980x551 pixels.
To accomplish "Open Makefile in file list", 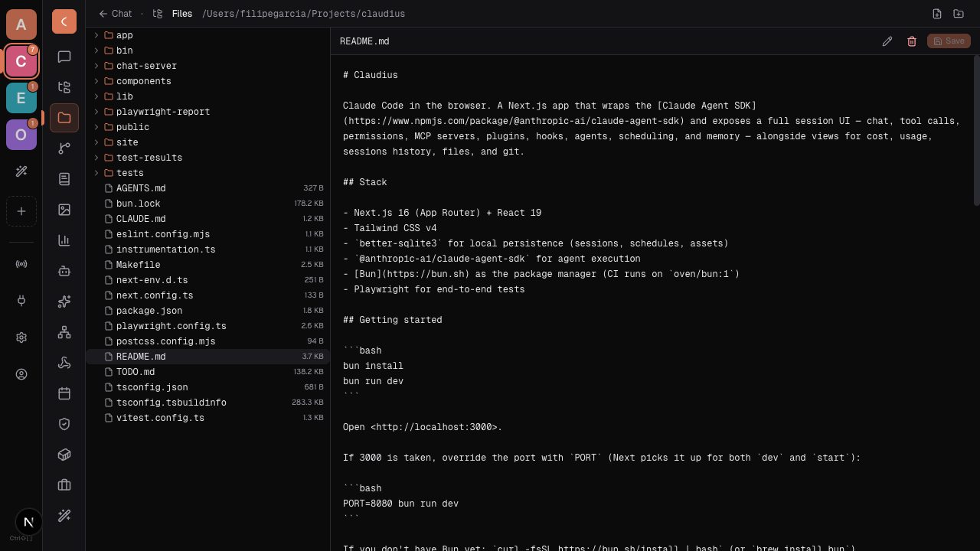I will pos(208,265).
